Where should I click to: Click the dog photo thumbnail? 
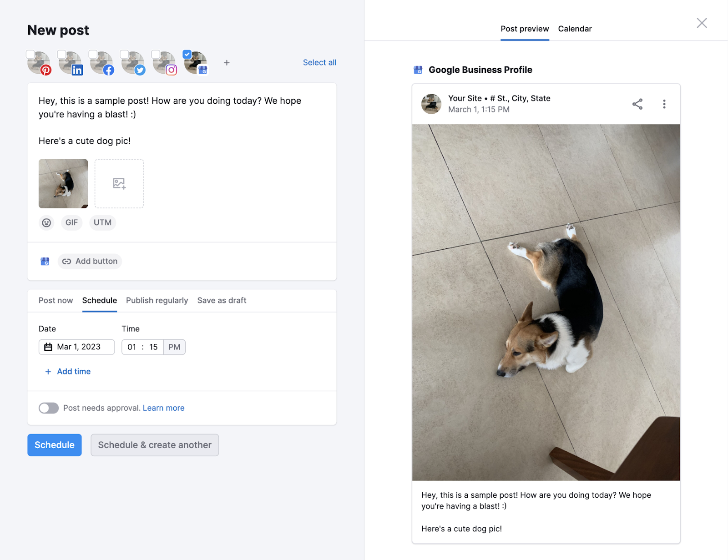click(63, 183)
